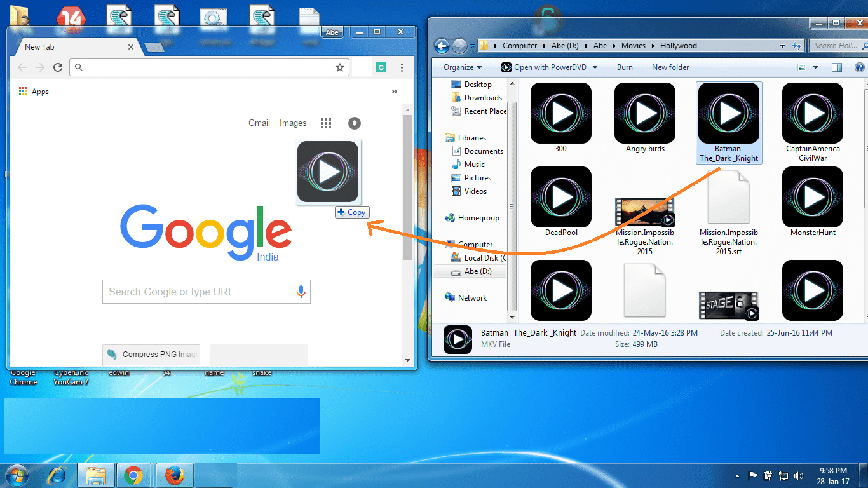Open Google Images link
The image size is (868, 488).
tap(293, 123)
